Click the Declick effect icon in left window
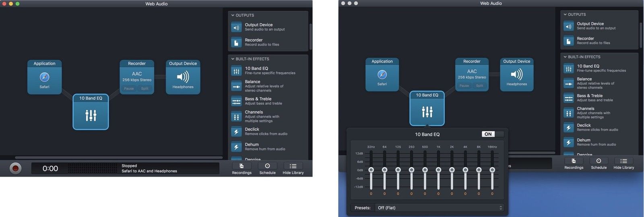Image resolution: width=644 pixels, height=217 pixels. [x=236, y=131]
